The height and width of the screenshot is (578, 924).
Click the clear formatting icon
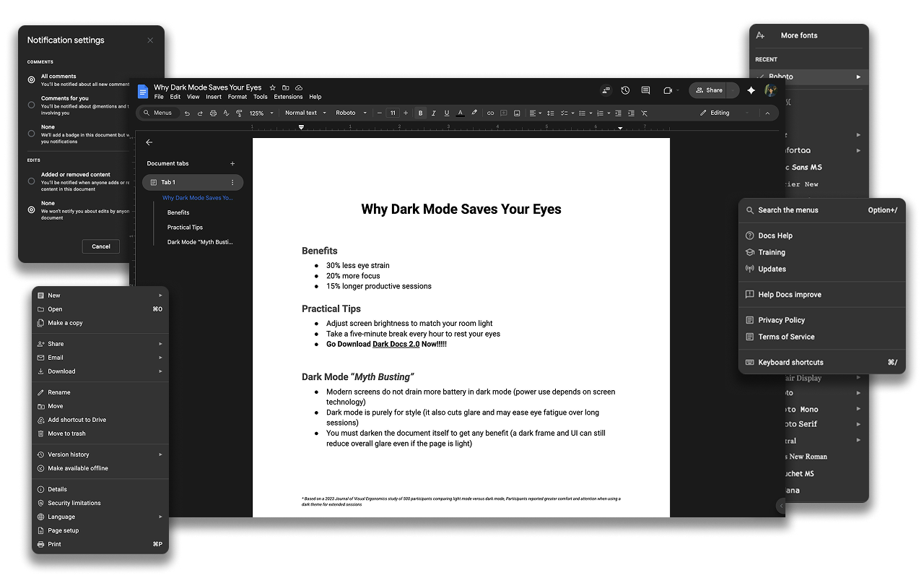[643, 113]
